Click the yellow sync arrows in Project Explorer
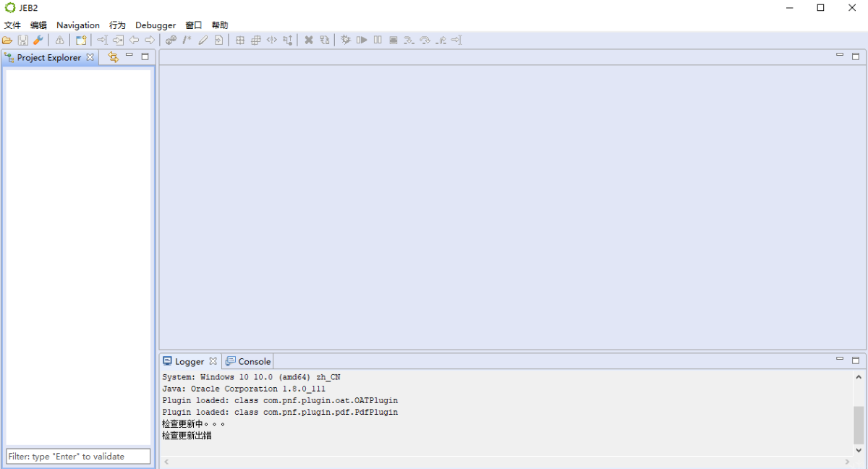The image size is (868, 469). [x=113, y=56]
